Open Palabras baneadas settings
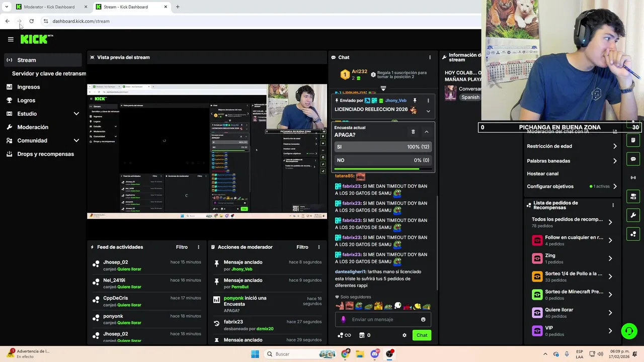This screenshot has width=644, height=362. (x=572, y=161)
